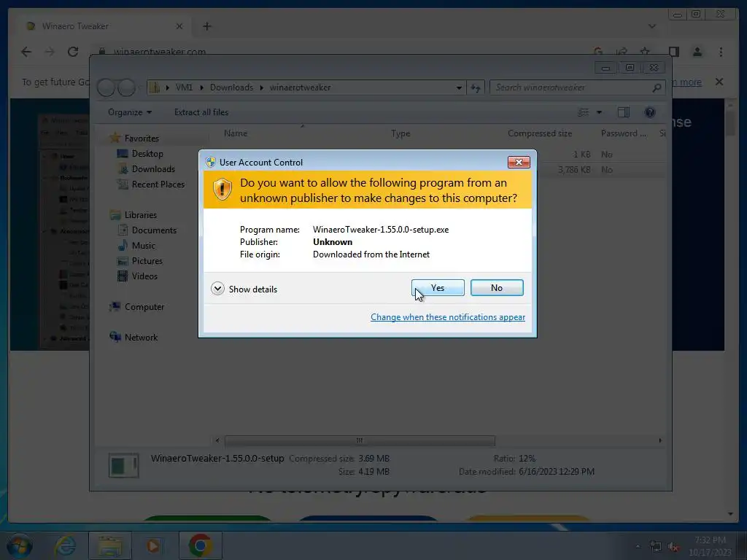
Task: Open Internet Explorer from taskbar
Action: [x=65, y=545]
